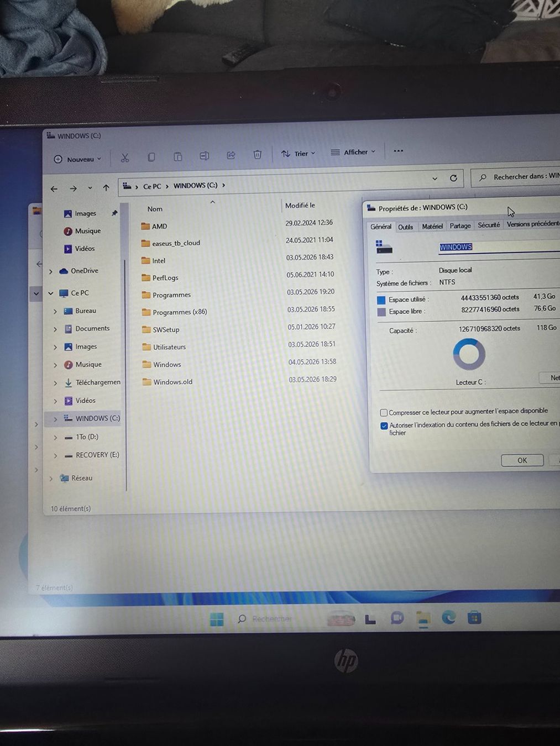Viewport: 560px width, 746px height.
Task: Expand RECOVERY (E:) drive node
Action: click(x=55, y=456)
